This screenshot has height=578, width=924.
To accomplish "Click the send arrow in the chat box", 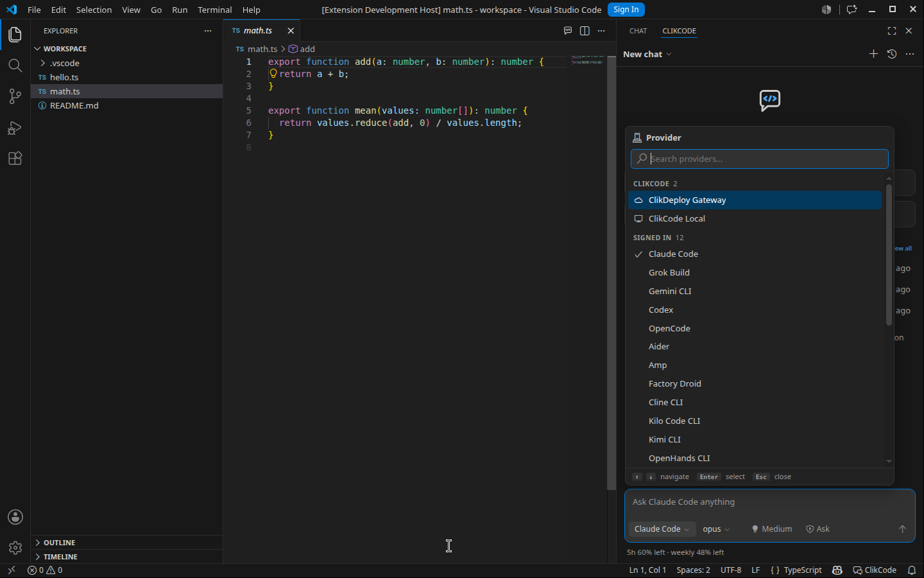I will click(902, 529).
